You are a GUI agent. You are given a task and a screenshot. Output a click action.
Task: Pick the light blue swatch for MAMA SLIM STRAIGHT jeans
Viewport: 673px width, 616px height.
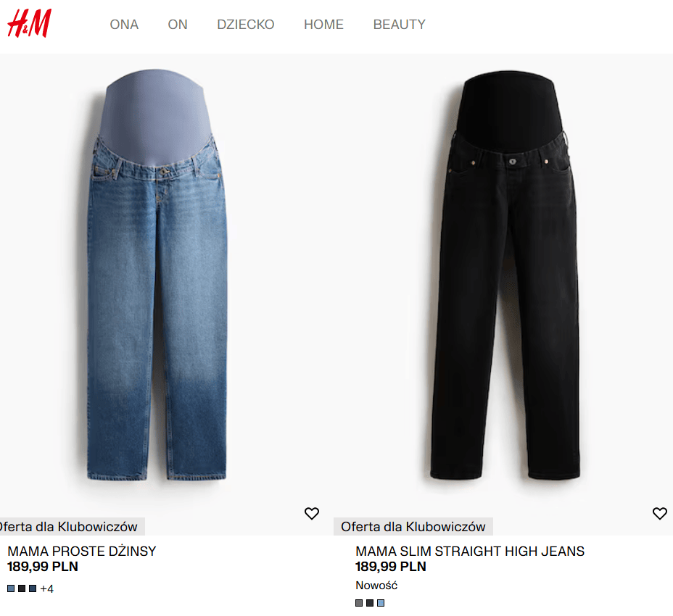pyautogui.click(x=381, y=603)
